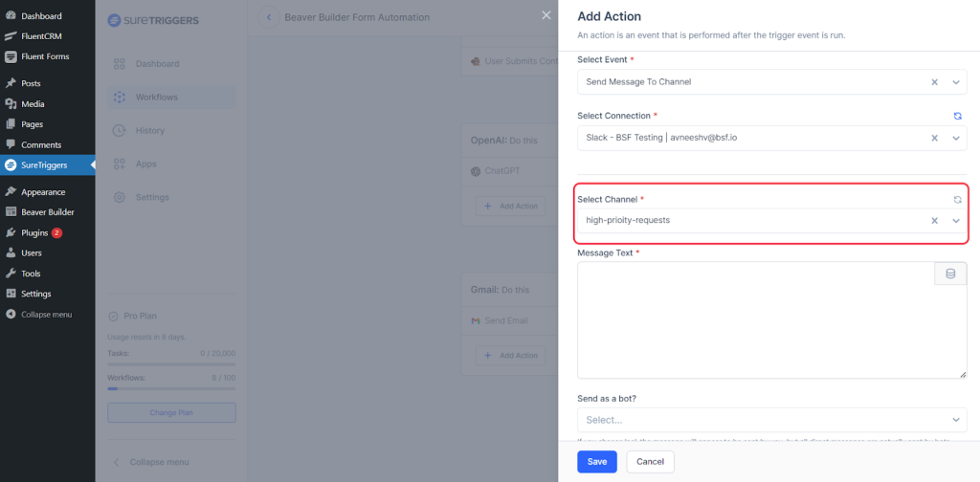Open FluentCRM from the sidebar
The image size is (980, 482).
point(44,36)
